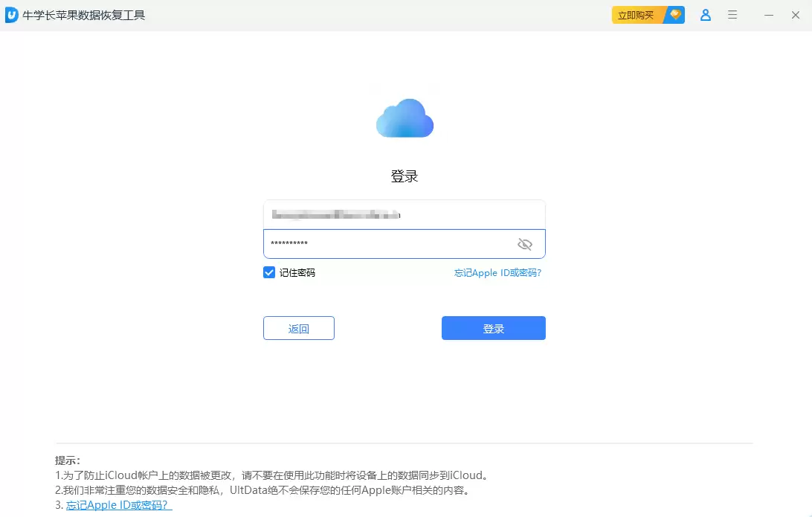Click the iCloud cloud logo
812x517 pixels.
click(405, 118)
